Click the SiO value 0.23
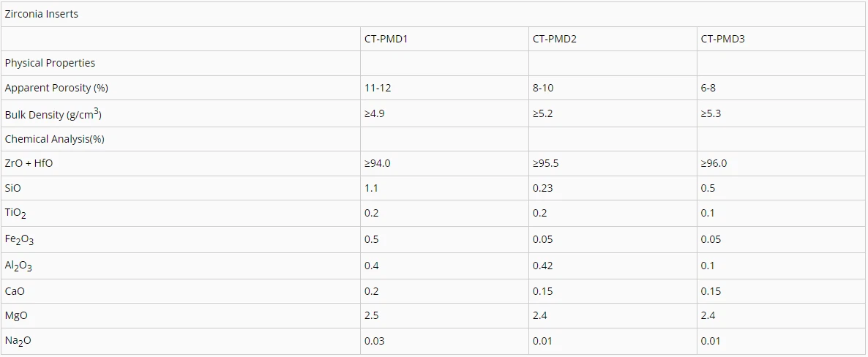 541,188
